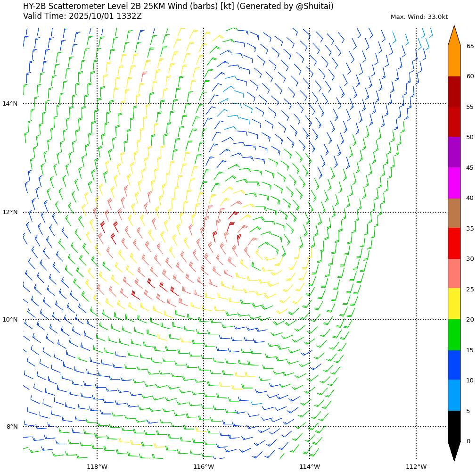Click the 12°N latitude axis label
This screenshot has height=472, width=476.
pos(10,212)
